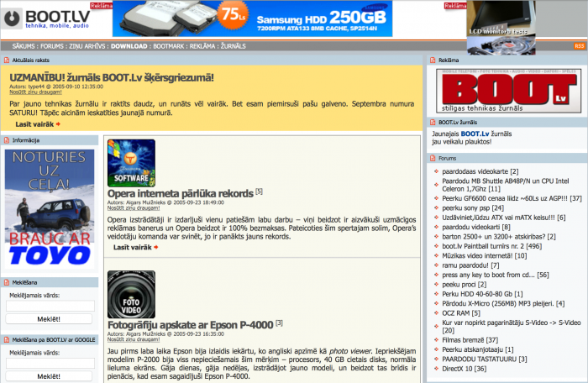Open comment count [3] beside Epson headline
The image size is (588, 383).
(x=279, y=323)
